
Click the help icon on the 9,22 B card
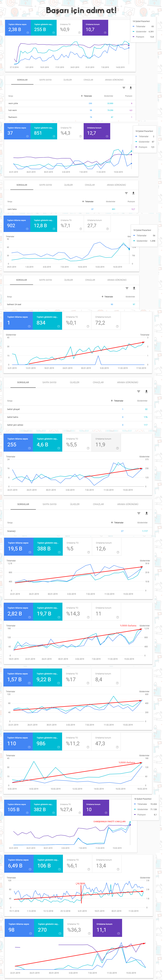(x=59, y=683)
